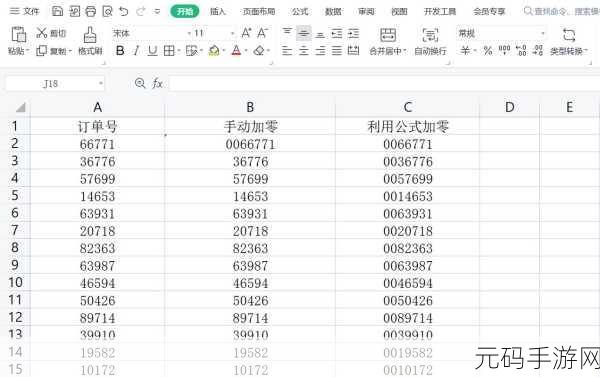Screen dimensions: 600x377
Task: Click the command search box
Action: 561,11
